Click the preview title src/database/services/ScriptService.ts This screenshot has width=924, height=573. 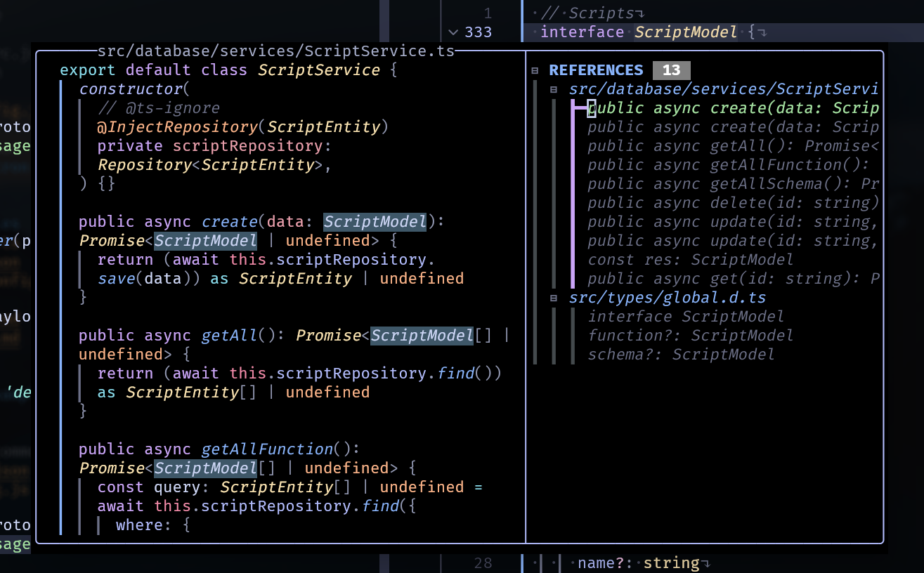[x=276, y=51]
